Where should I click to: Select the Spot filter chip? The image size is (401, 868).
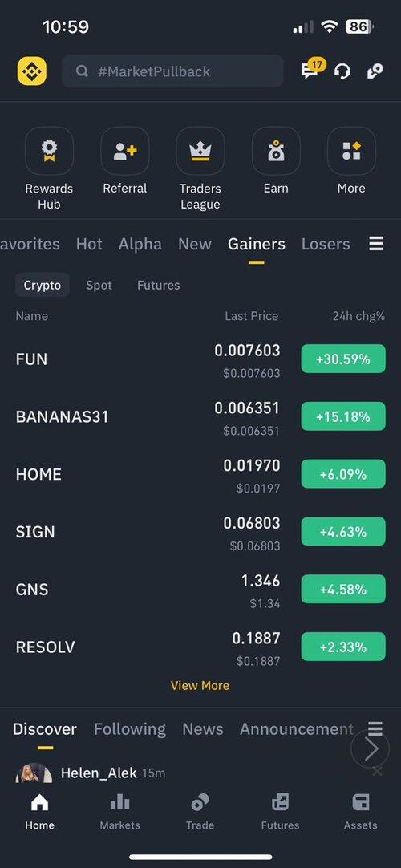(99, 285)
